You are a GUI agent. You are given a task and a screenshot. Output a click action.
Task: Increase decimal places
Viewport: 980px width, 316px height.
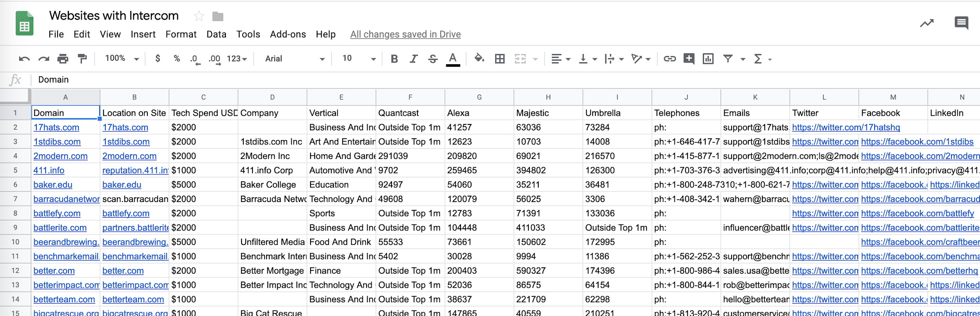(x=215, y=59)
